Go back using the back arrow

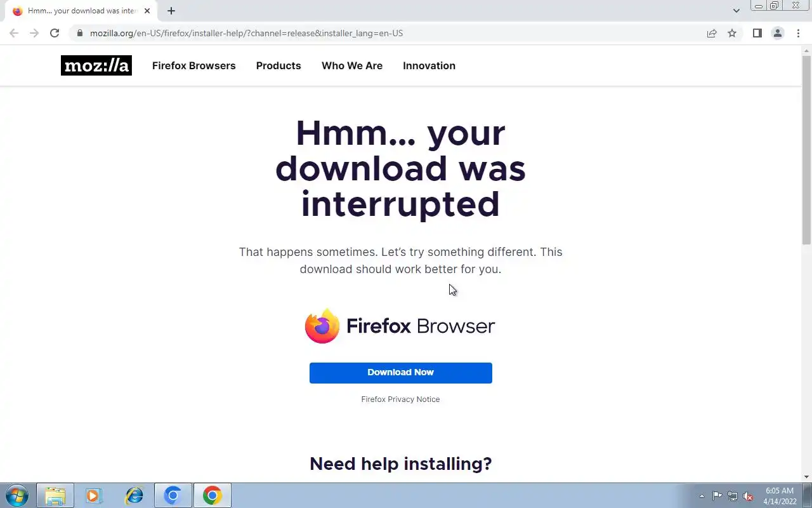[14, 33]
